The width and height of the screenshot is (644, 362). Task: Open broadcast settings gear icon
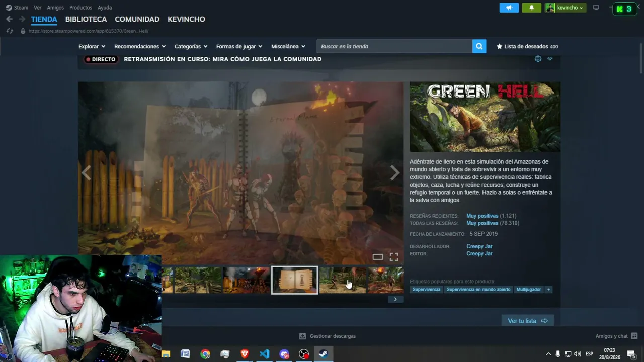[x=538, y=59]
